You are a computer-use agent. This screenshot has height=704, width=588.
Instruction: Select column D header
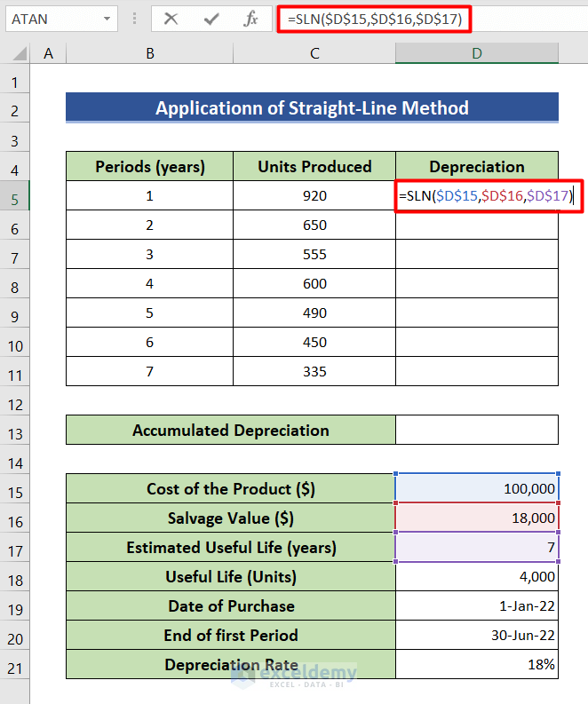[x=477, y=53]
